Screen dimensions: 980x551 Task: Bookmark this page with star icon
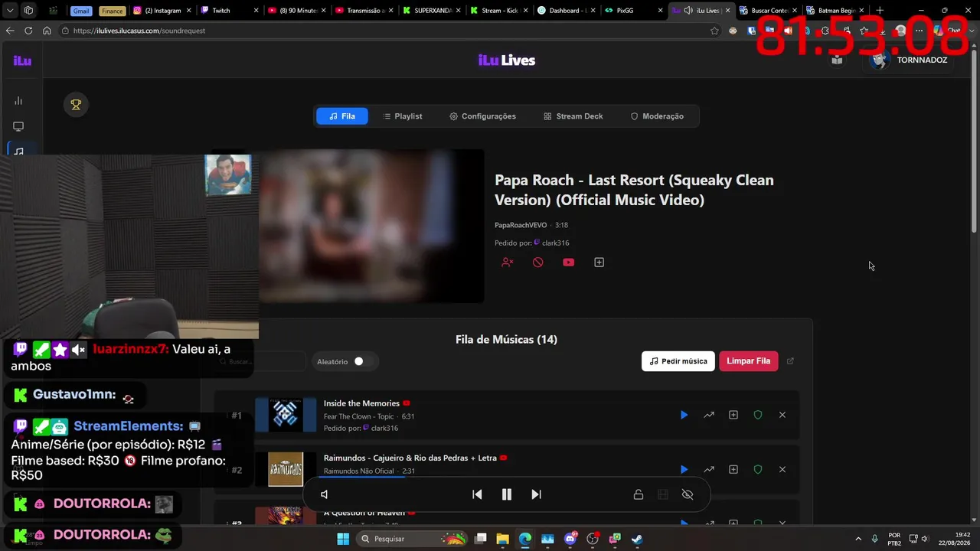tap(714, 31)
